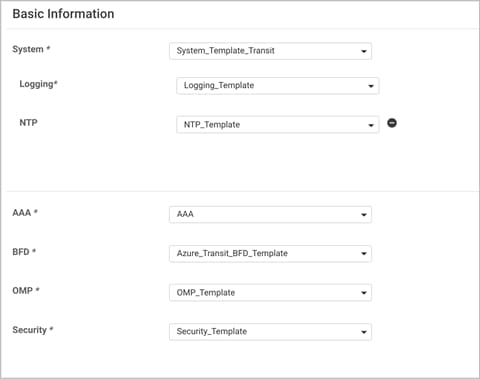Open the BFD template dropdown
This screenshot has width=480, height=379.
click(270, 254)
